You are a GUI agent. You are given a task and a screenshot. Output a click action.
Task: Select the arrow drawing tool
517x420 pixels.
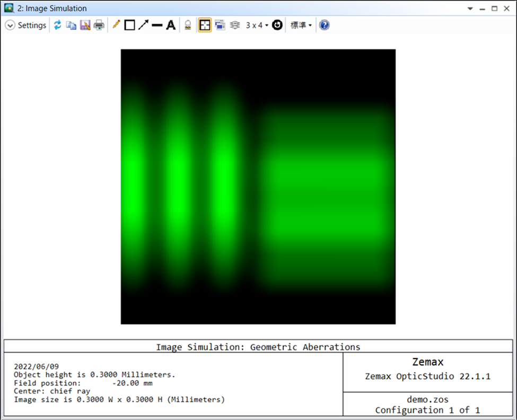point(143,25)
